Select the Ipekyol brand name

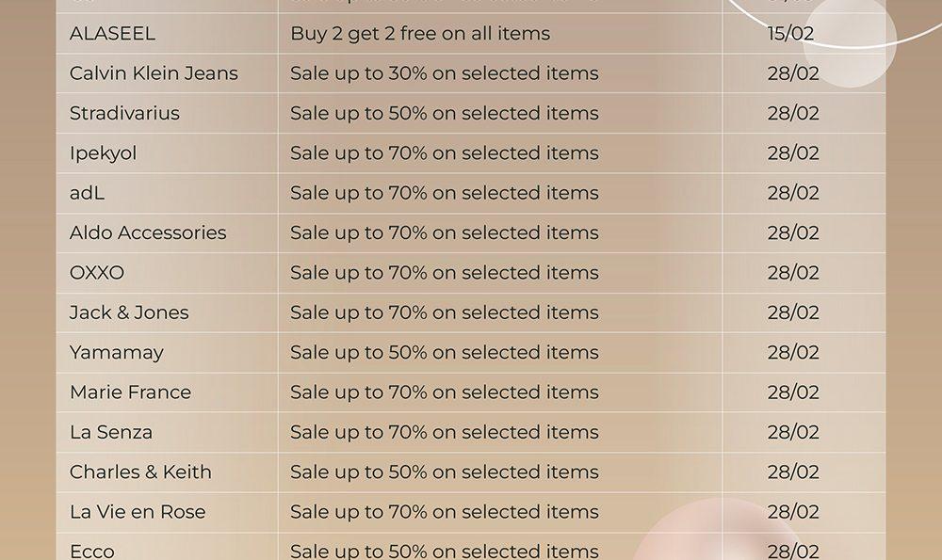tap(104, 153)
